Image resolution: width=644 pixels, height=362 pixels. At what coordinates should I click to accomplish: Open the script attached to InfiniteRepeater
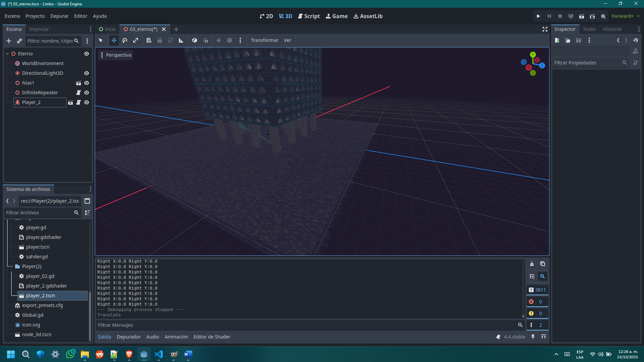pyautogui.click(x=79, y=93)
